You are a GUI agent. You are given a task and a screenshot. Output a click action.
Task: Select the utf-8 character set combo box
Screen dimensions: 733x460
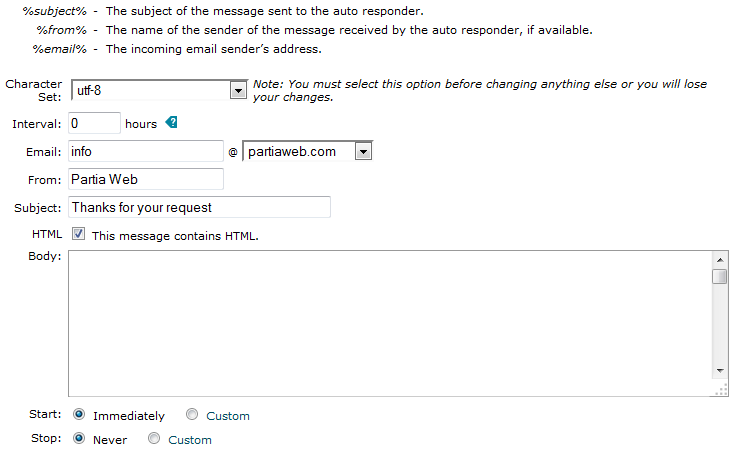pyautogui.click(x=159, y=90)
